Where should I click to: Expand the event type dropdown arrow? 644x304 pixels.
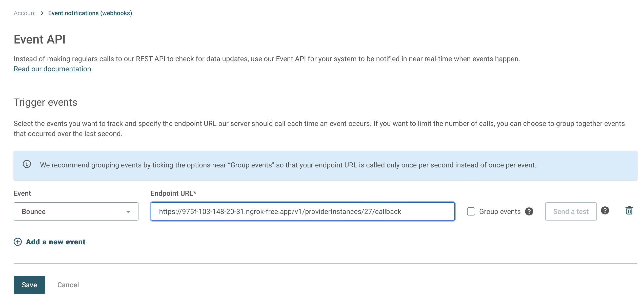coord(128,212)
